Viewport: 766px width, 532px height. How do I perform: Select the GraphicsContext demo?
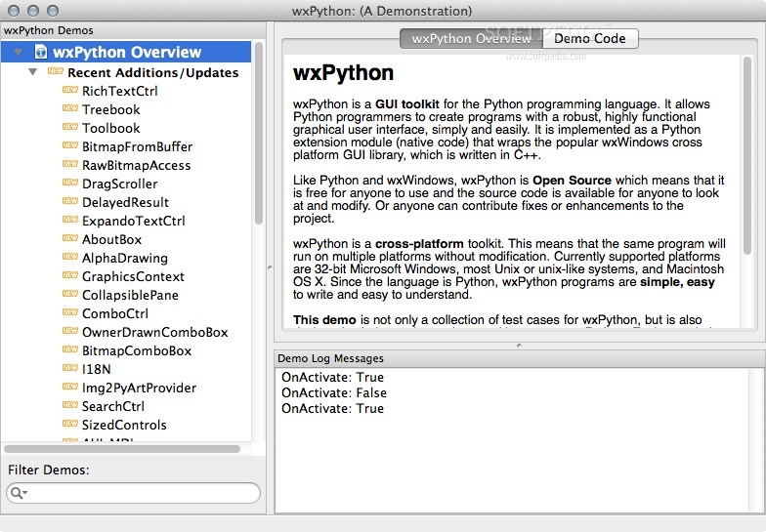(133, 277)
